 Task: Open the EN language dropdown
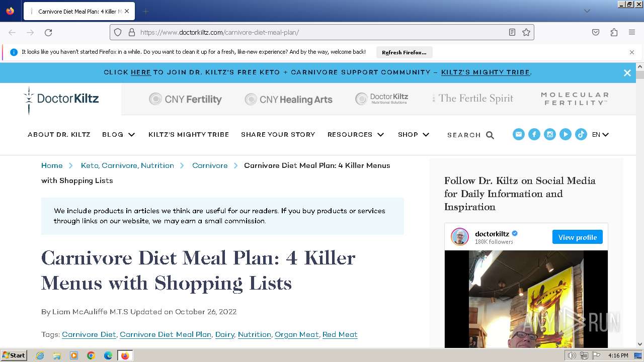point(601,135)
